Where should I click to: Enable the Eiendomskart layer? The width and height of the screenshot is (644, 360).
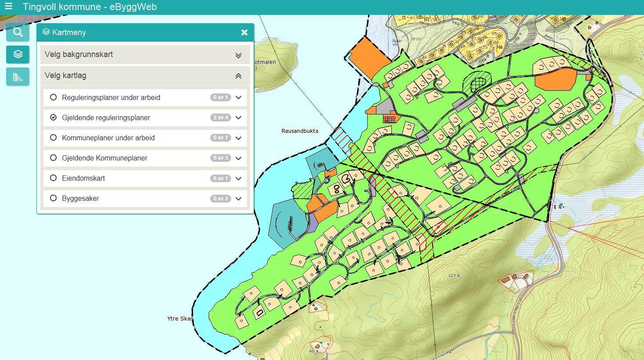click(x=54, y=178)
